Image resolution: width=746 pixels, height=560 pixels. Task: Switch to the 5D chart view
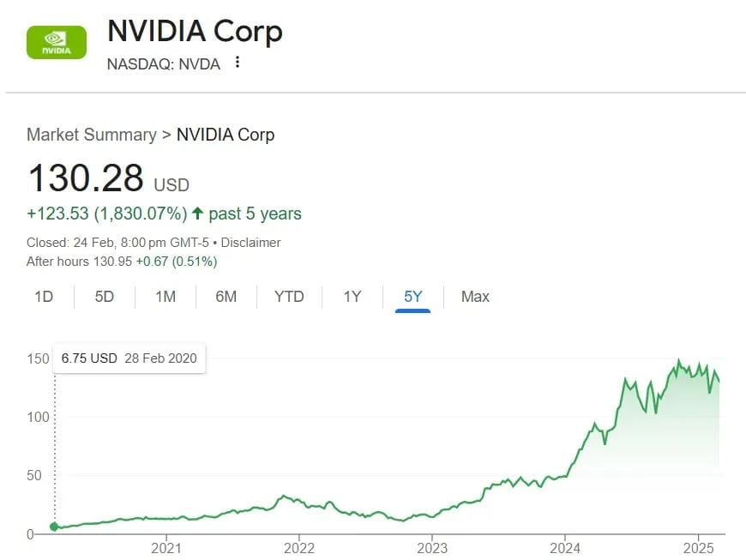(104, 297)
